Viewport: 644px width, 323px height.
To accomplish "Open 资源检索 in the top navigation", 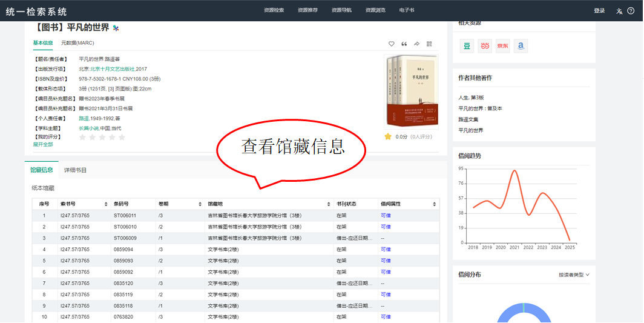I will (274, 10).
